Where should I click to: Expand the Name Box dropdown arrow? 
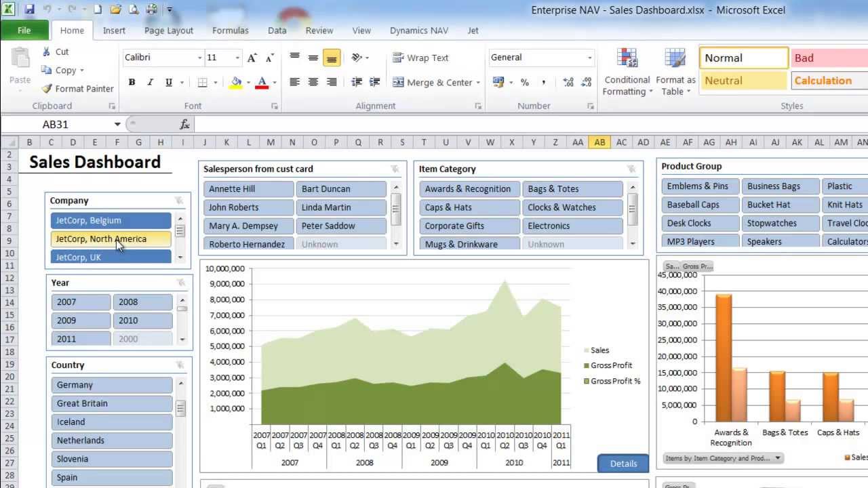point(117,124)
